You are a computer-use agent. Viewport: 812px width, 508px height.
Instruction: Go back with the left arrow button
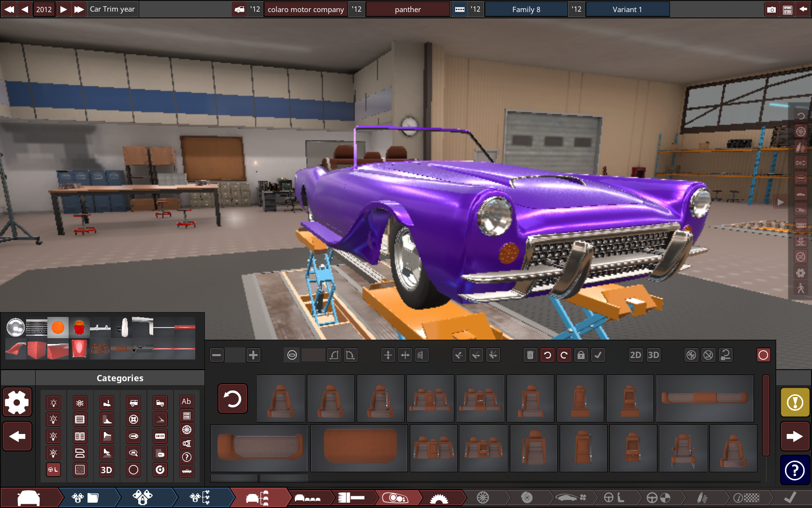(x=17, y=436)
